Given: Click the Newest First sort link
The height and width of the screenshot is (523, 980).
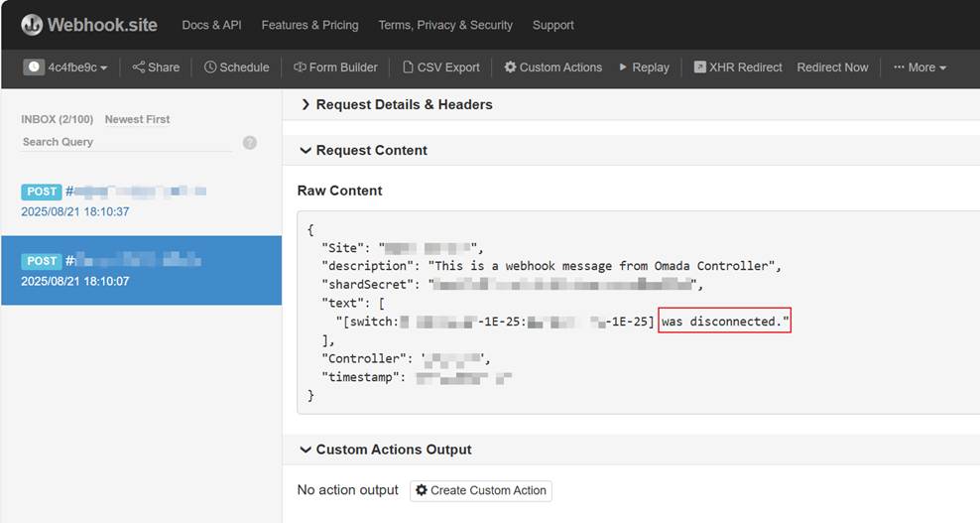Looking at the screenshot, I should coord(137,119).
